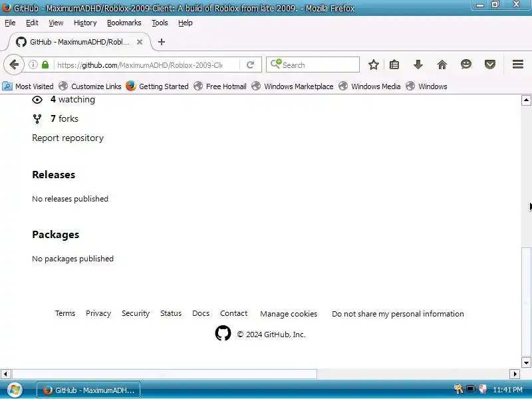Open the Most Visited bookmarks folder
The width and height of the screenshot is (532, 399).
tap(28, 86)
